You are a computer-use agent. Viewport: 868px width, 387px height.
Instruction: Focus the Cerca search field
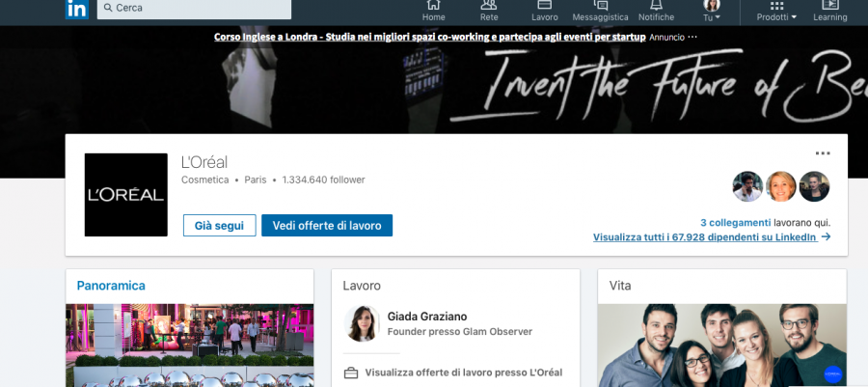(x=194, y=9)
